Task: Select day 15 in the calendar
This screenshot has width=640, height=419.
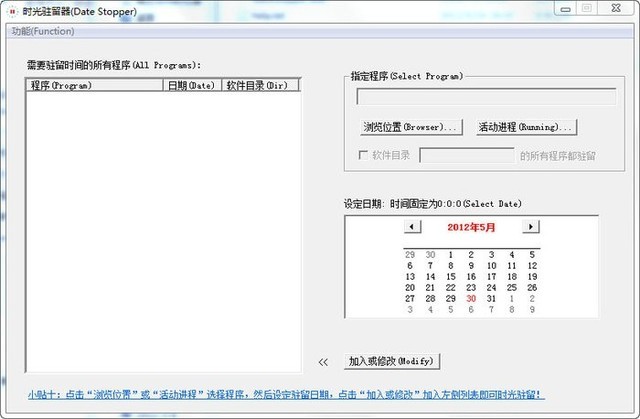Action: click(x=450, y=276)
